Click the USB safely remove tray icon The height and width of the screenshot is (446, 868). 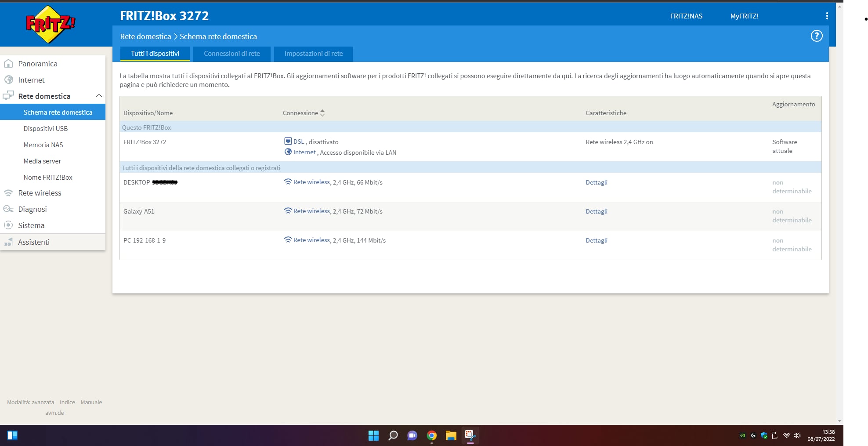point(774,436)
